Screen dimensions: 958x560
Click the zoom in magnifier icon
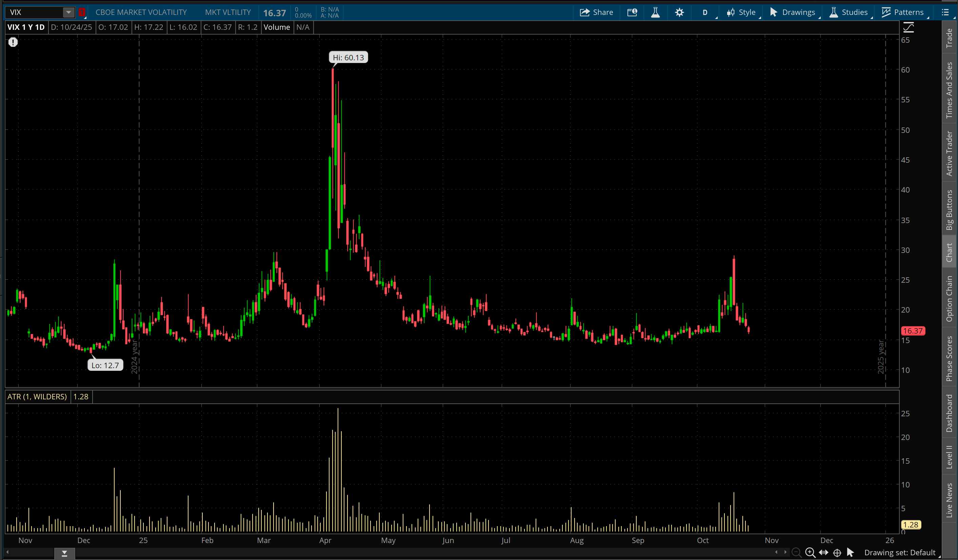click(x=810, y=553)
